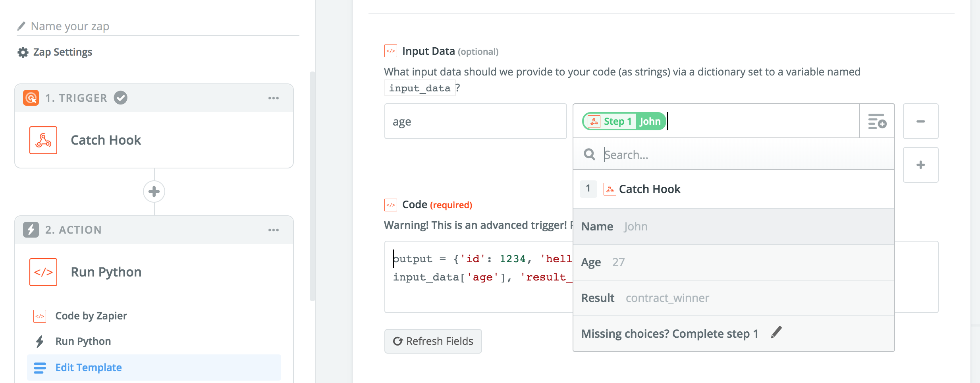Choose the Name John field option
The height and width of the screenshot is (383, 980).
[x=734, y=226]
